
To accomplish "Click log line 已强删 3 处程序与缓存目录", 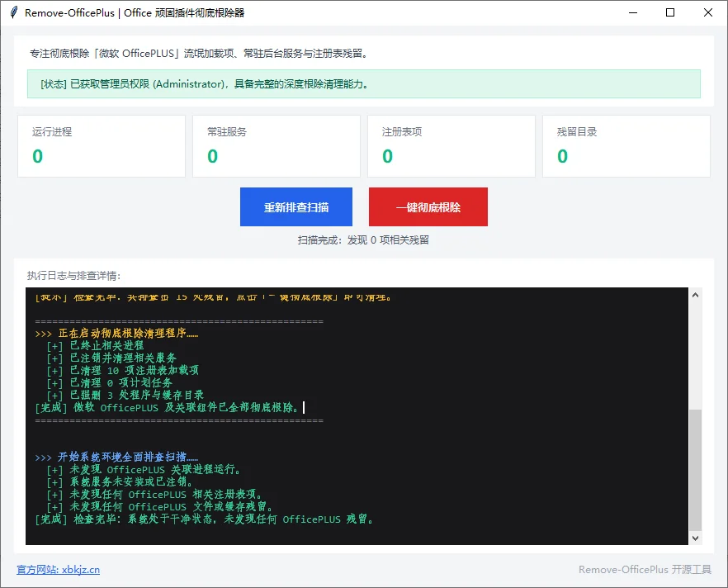I will [x=125, y=396].
